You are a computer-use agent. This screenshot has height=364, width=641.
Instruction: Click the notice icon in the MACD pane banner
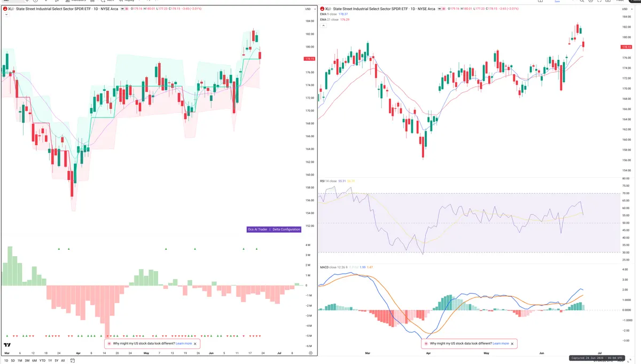(426, 344)
